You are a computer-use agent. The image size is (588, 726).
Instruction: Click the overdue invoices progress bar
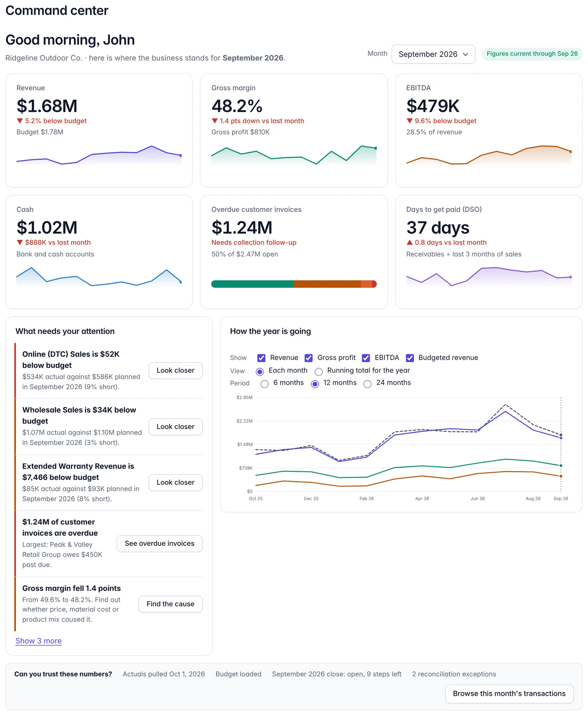pos(294,284)
